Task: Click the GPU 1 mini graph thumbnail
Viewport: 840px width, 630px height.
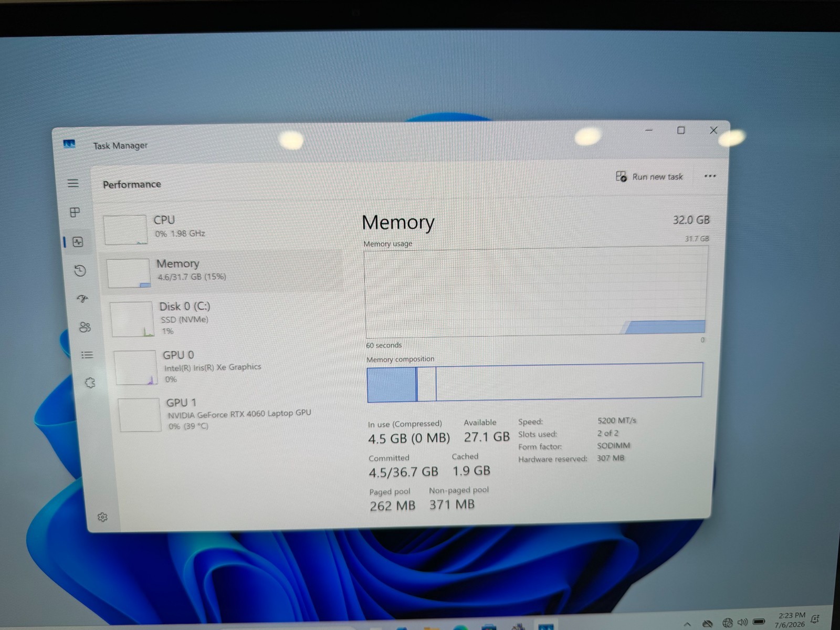Action: (139, 415)
